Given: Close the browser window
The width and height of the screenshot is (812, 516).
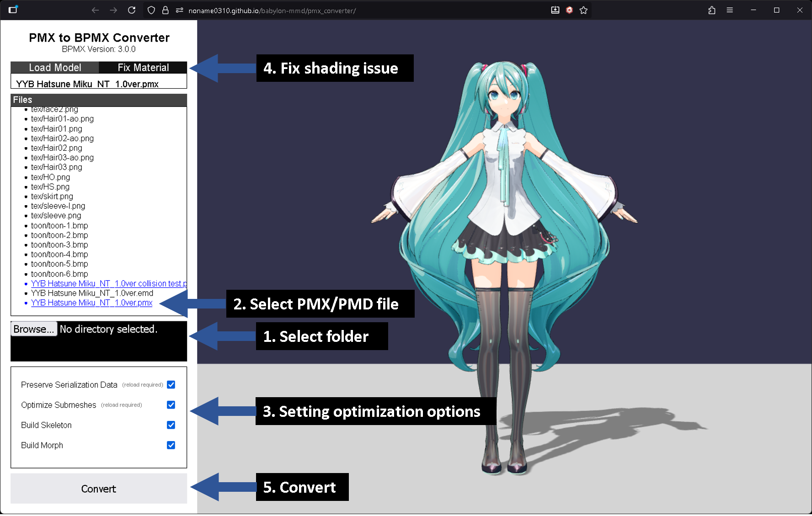Looking at the screenshot, I should pos(800,10).
